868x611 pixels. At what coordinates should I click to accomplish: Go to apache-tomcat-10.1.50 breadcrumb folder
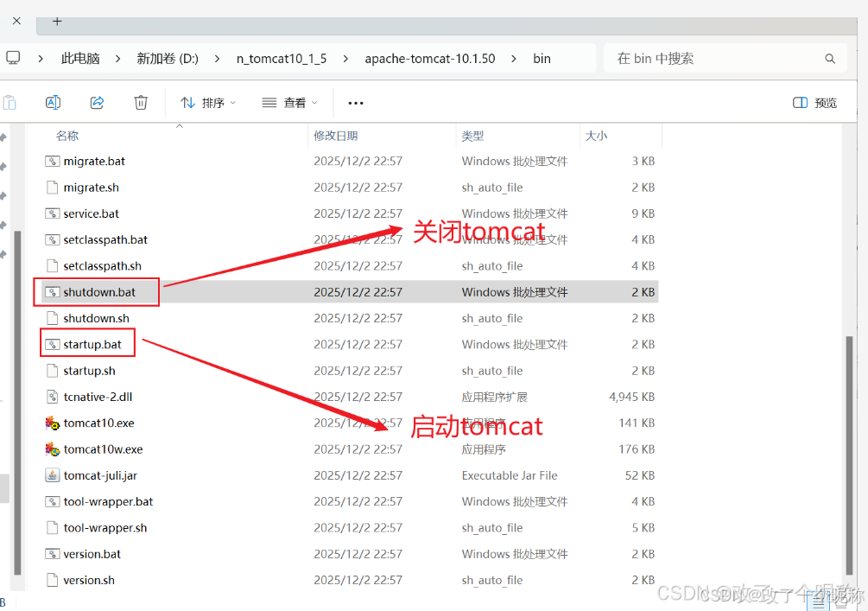429,59
